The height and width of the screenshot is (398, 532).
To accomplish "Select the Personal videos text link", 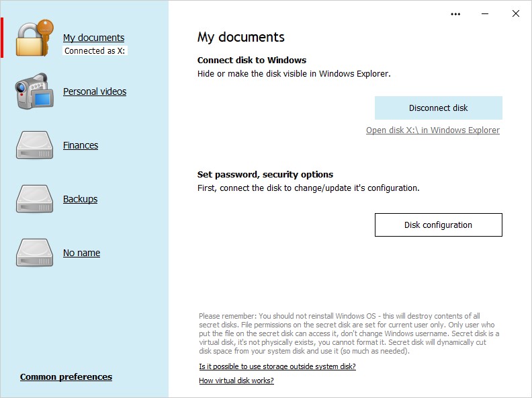I will (x=95, y=91).
